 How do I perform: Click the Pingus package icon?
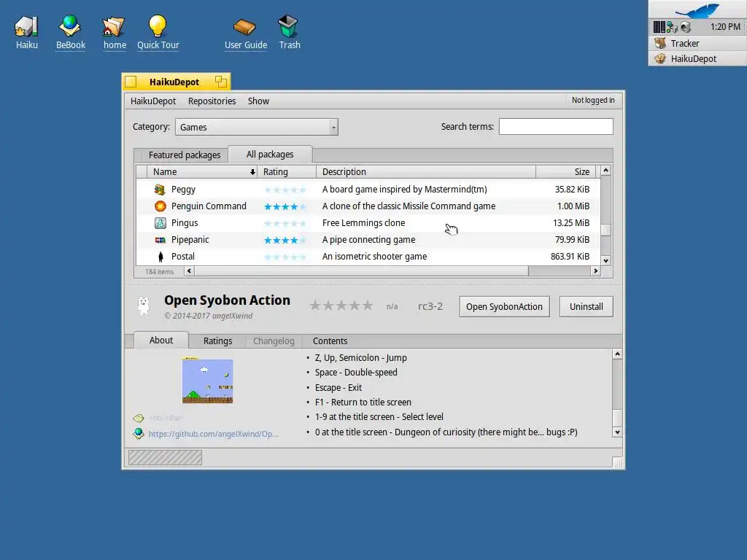pyautogui.click(x=160, y=223)
